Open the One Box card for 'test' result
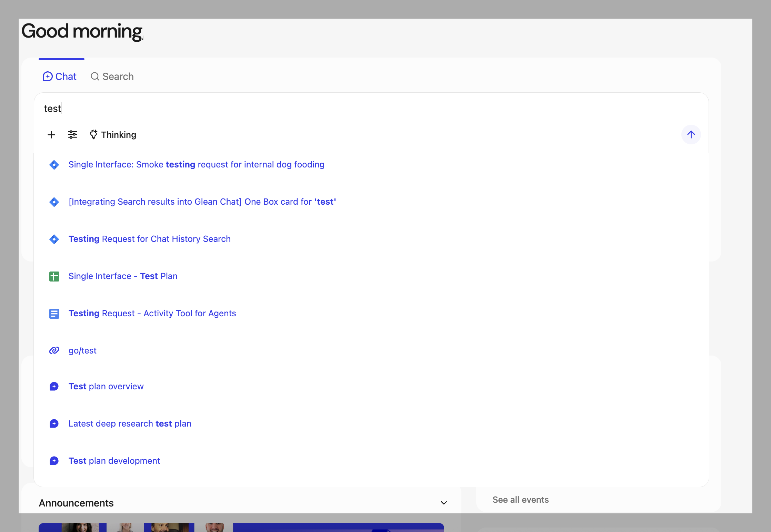 click(202, 202)
